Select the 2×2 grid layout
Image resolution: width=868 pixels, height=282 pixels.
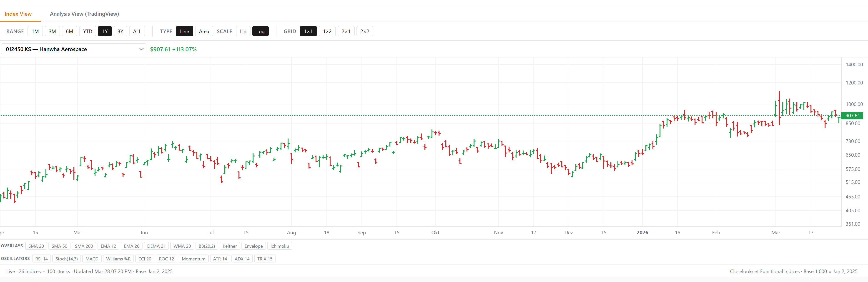coord(364,31)
